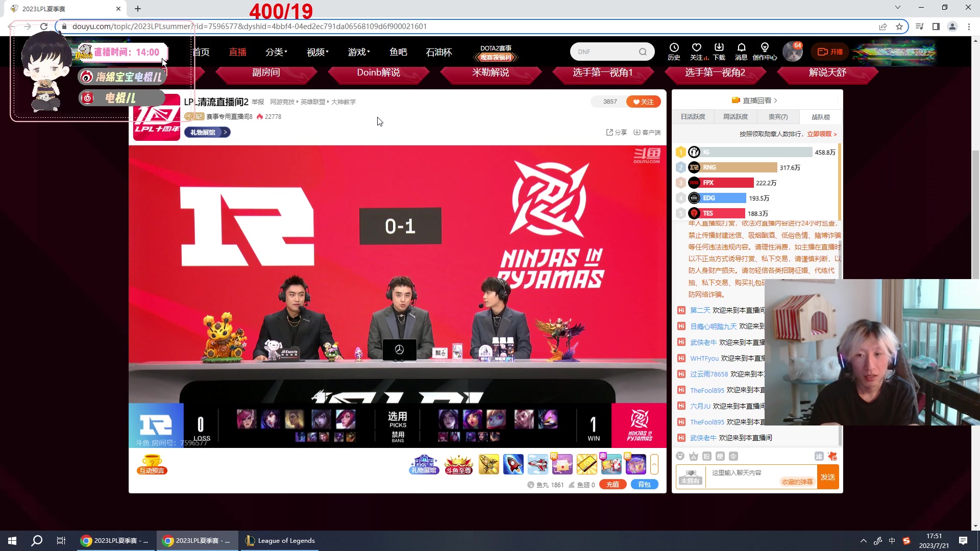Open the 历史 (history) clock icon
This screenshot has width=980, height=551.
pyautogui.click(x=674, y=52)
